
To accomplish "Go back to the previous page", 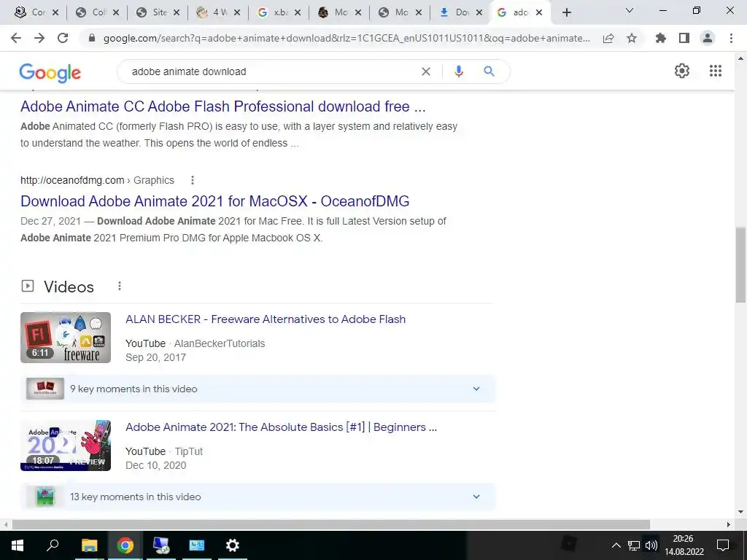I will [x=16, y=38].
